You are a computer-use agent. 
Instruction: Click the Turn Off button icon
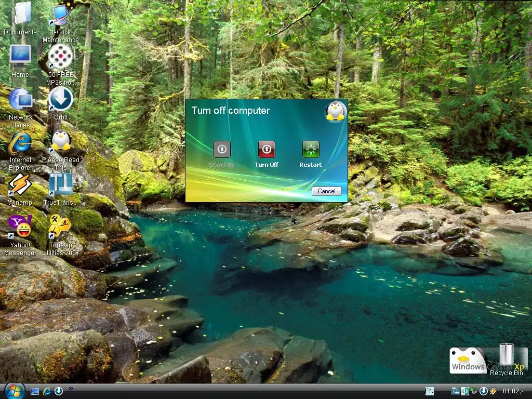(267, 149)
